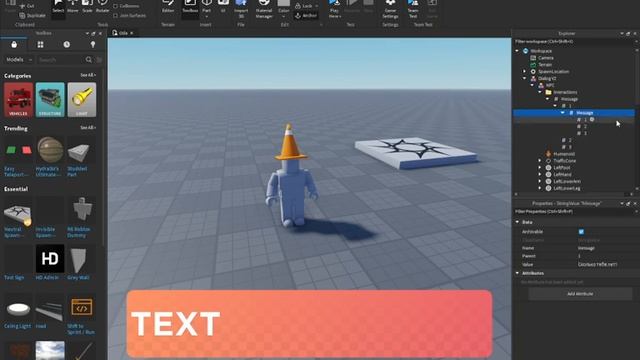Open Toolbox search filter options icon

click(99, 60)
